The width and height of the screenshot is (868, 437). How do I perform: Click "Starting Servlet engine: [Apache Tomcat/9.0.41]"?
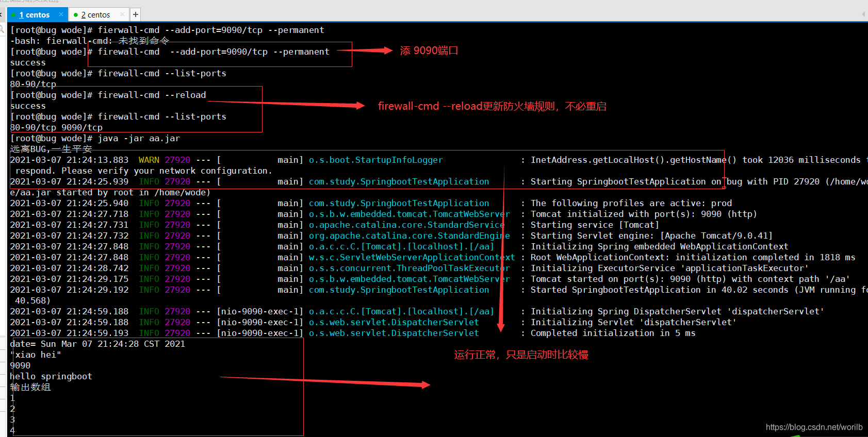click(x=651, y=236)
